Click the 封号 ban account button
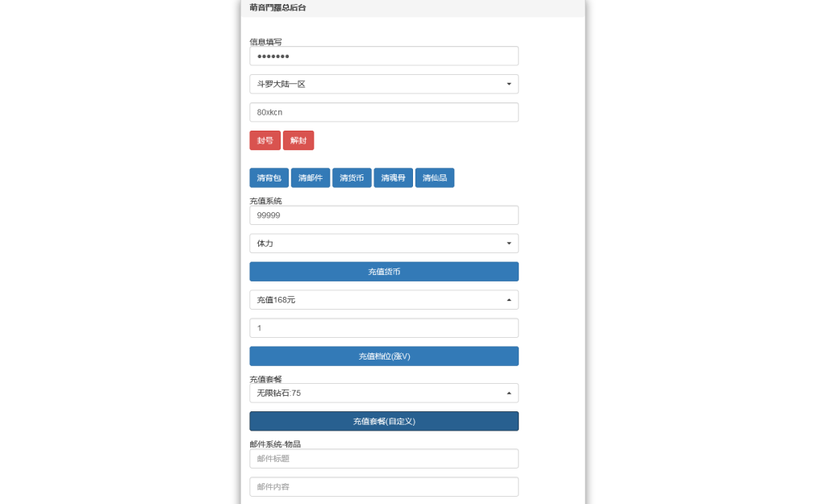The height and width of the screenshot is (504, 826). pos(264,140)
